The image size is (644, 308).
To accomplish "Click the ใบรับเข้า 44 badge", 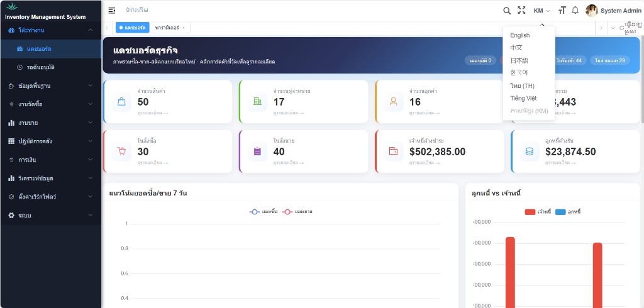I will click(570, 60).
